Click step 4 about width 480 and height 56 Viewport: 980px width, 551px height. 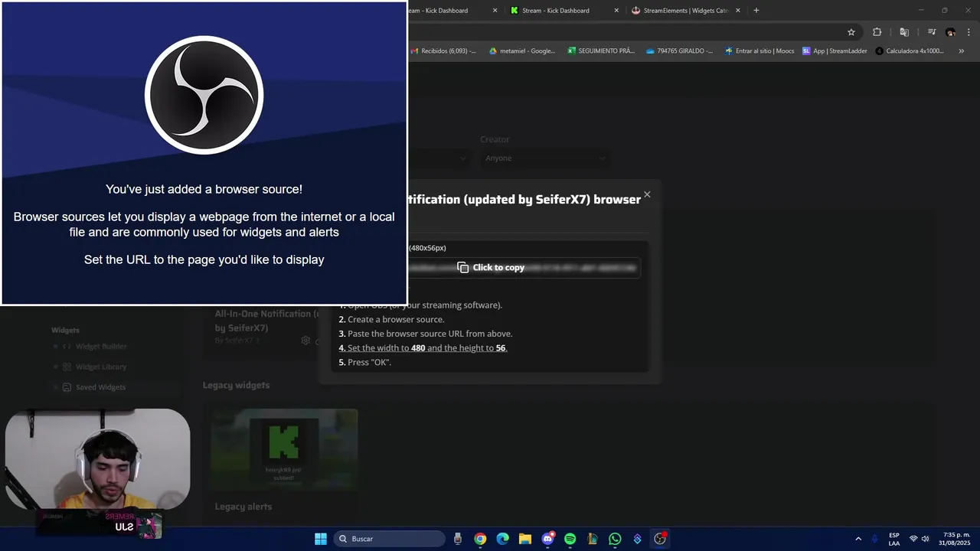423,347
